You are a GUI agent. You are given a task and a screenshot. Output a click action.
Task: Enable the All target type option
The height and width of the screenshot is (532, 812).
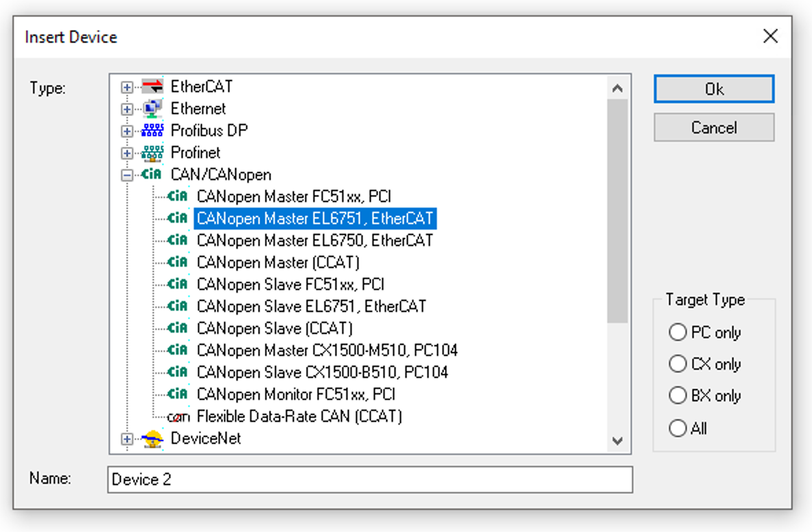678,428
